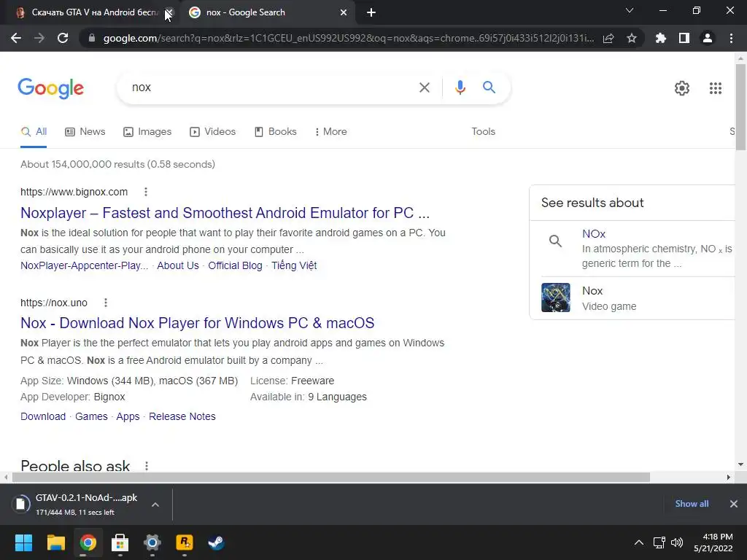This screenshot has height=560, width=747.
Task: Expand download options for GTAV apk
Action: point(155,505)
